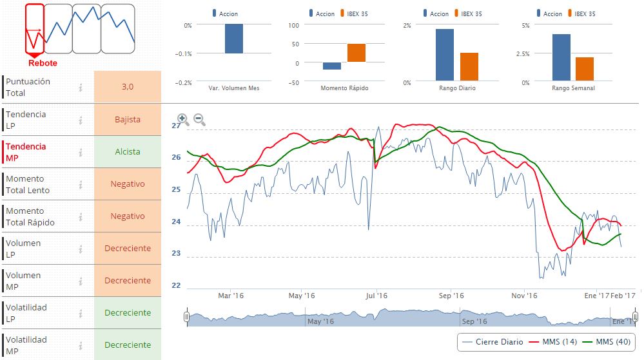Click the blue Accion Rango Semanal bar
This screenshot has width=644, height=360.
pos(561,57)
